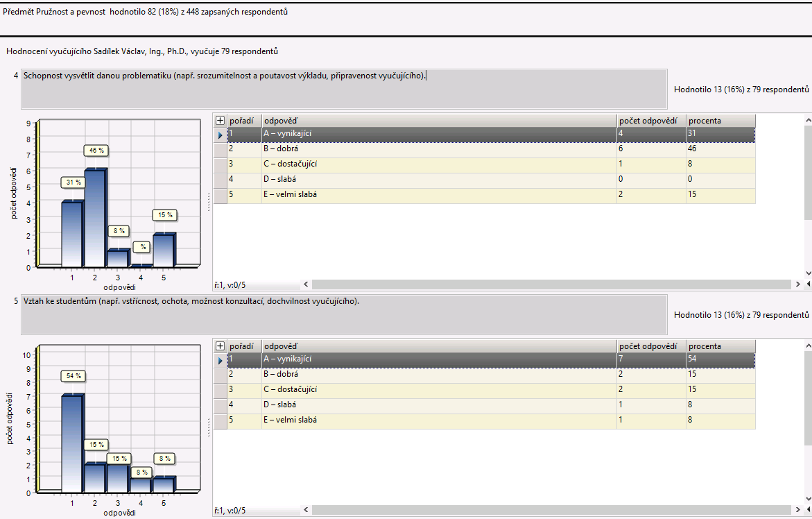812x519 pixels.
Task: Click the row selector arrow for question 4's first row
Action: [x=221, y=135]
